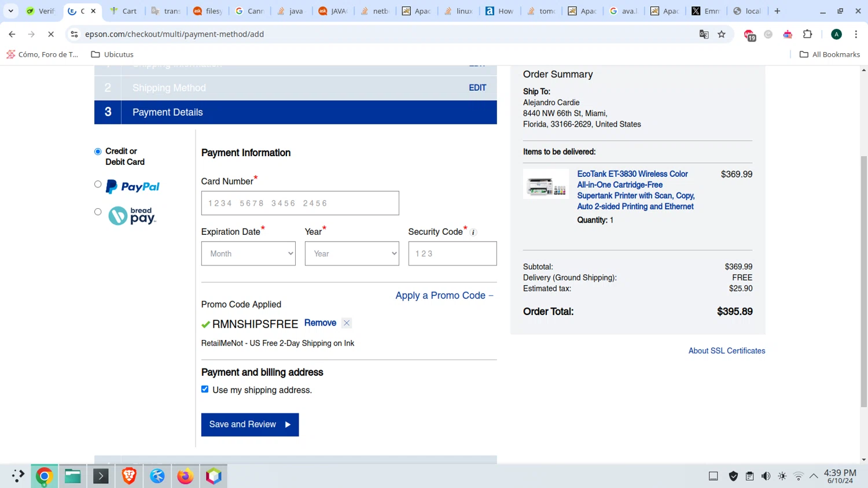The height and width of the screenshot is (488, 868).
Task: Open the profile avatar A
Action: pos(836,34)
